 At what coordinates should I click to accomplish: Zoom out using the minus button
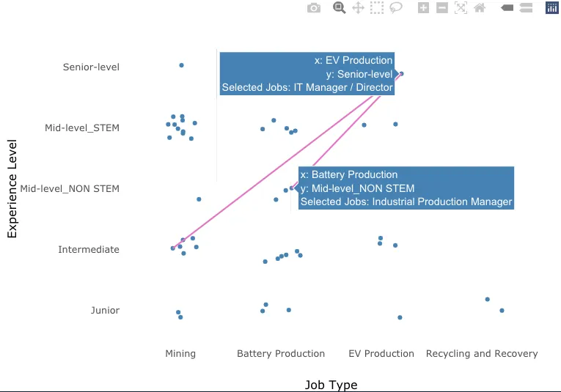pos(442,8)
